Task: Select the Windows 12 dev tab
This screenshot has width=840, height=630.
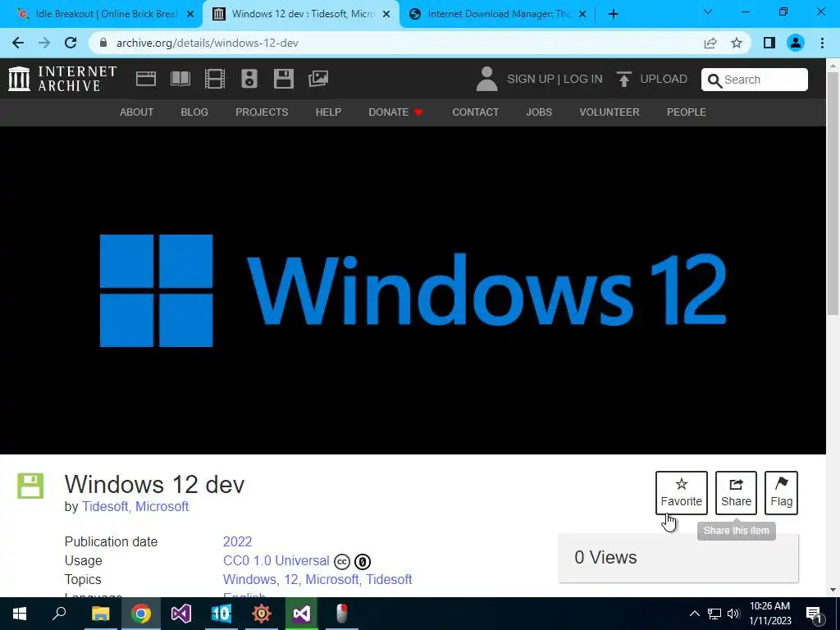Action: click(300, 14)
